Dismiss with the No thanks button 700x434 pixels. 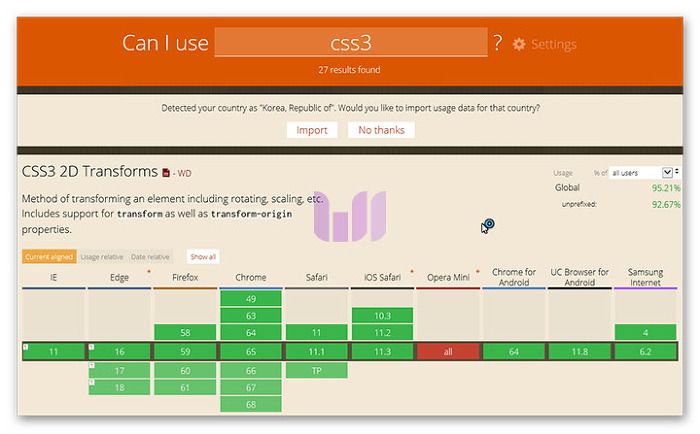(x=381, y=130)
